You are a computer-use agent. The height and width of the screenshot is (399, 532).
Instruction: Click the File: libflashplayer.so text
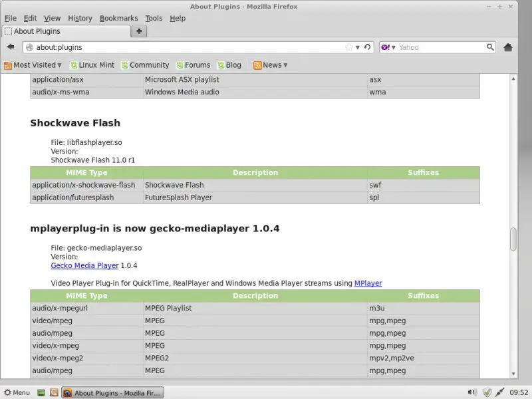[x=86, y=142]
